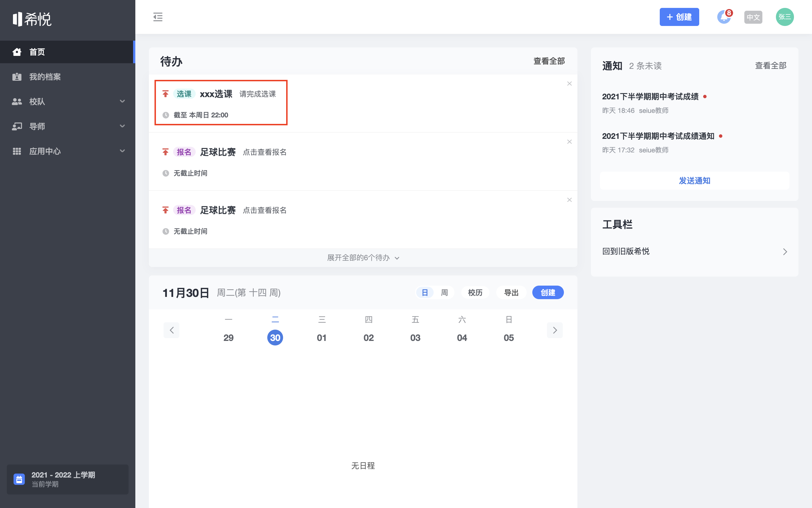The image size is (812, 508).
Task: Open notification 2021下半学期期中考试成绩通知
Action: click(658, 136)
